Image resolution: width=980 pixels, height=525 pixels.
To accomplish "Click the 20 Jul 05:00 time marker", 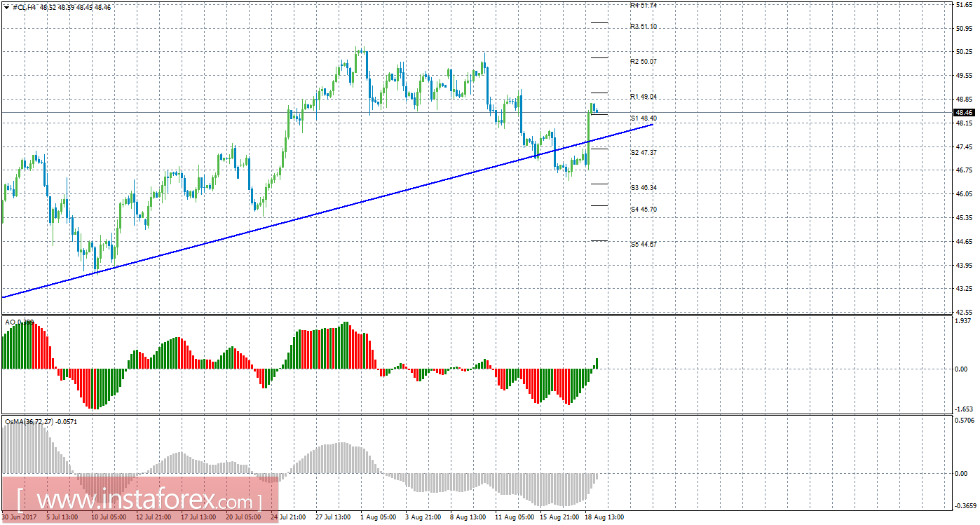I will point(243,517).
